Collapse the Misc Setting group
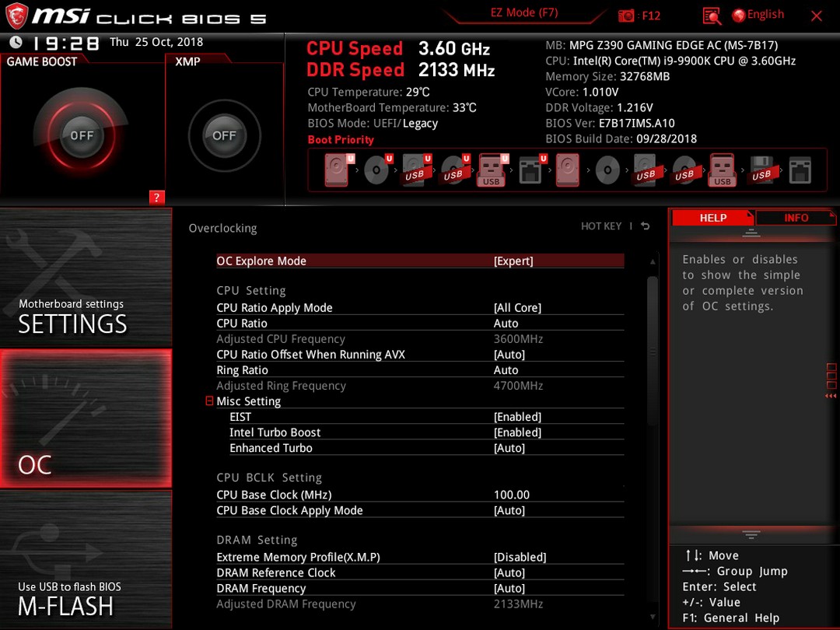Screen dimensions: 840x630 coord(209,401)
